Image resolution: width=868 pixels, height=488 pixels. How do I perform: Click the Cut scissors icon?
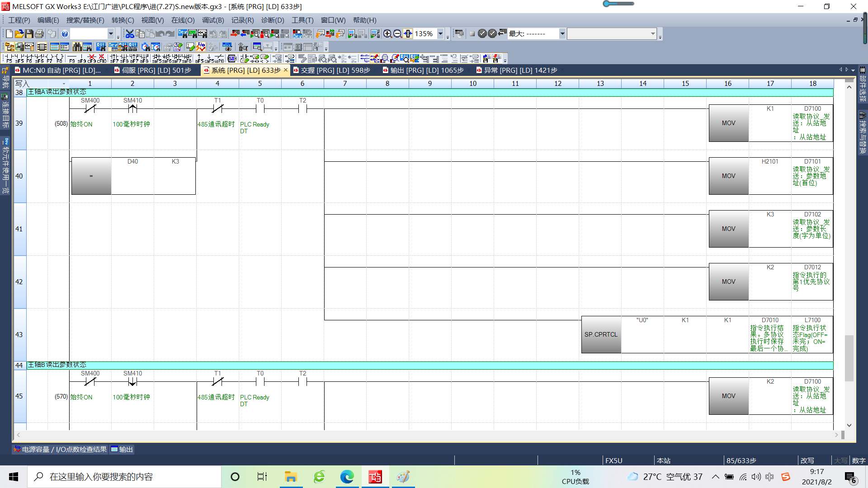pos(130,34)
